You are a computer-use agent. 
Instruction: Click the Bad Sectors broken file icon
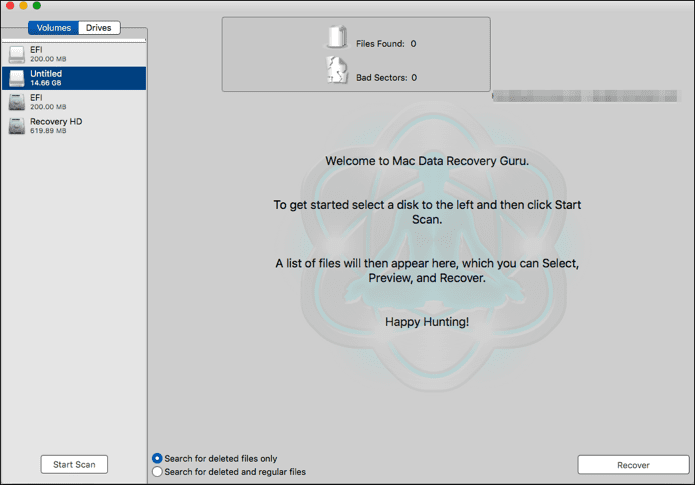[337, 70]
